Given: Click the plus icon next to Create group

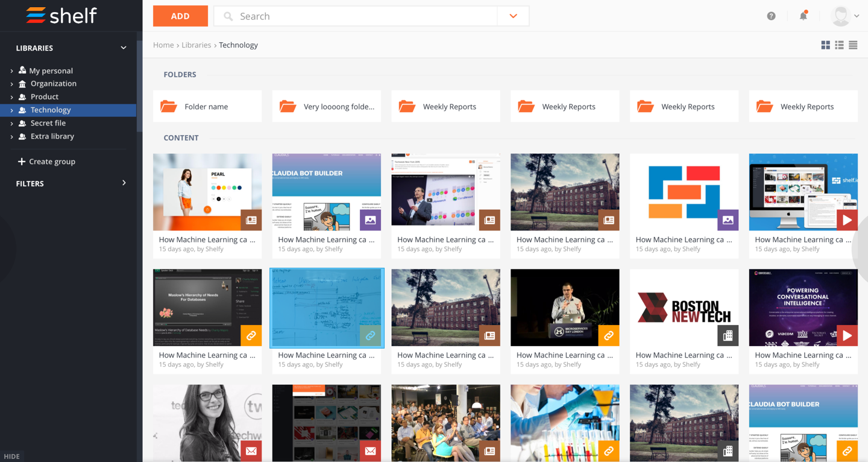Looking at the screenshot, I should pyautogui.click(x=22, y=162).
